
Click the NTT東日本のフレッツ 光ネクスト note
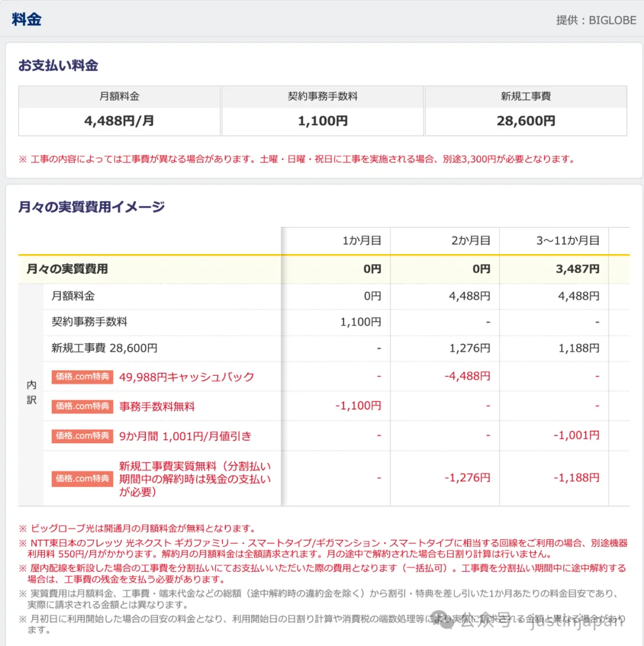click(323, 548)
